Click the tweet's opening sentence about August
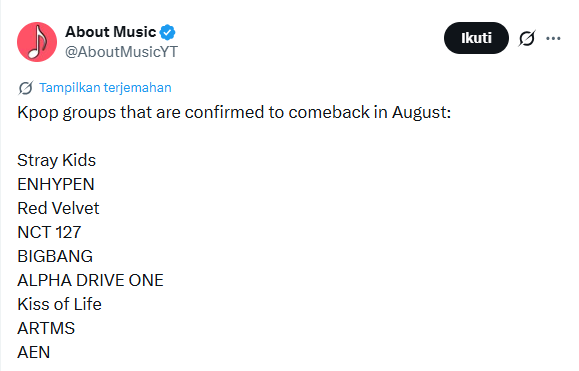The image size is (579, 371). click(x=234, y=113)
